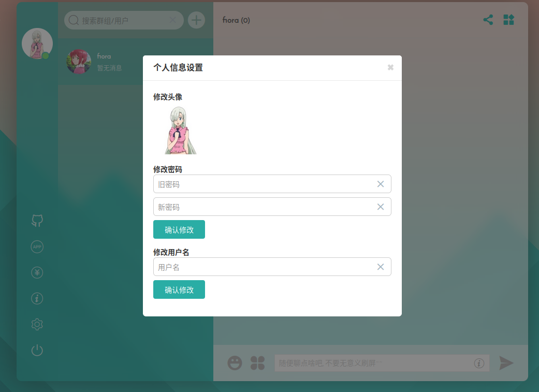Clear the 旧密码 field with its X
This screenshot has height=392, width=539.
pos(381,184)
